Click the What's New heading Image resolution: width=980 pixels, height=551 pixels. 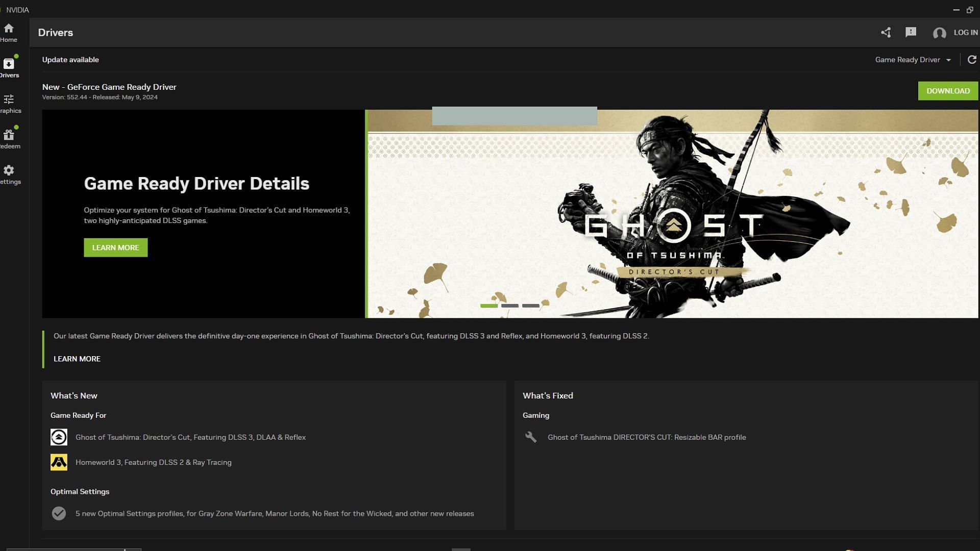coord(74,395)
